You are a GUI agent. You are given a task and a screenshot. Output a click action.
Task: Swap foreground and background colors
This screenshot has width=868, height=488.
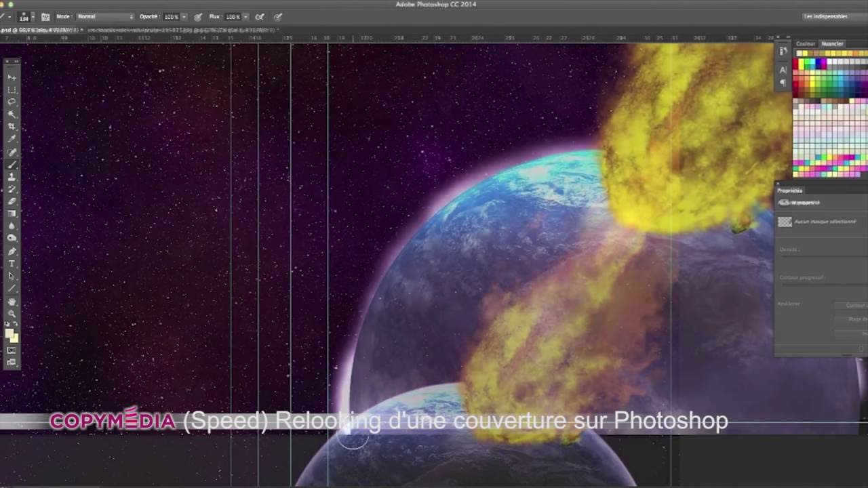point(16,325)
